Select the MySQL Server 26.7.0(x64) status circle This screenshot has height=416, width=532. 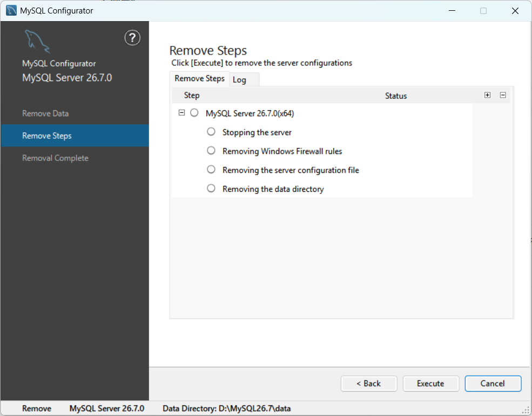point(194,113)
